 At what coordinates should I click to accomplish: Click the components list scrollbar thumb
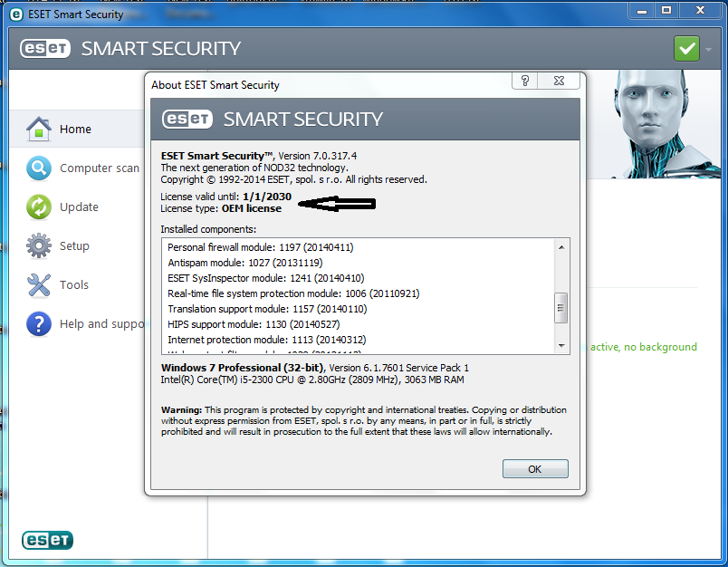click(560, 307)
